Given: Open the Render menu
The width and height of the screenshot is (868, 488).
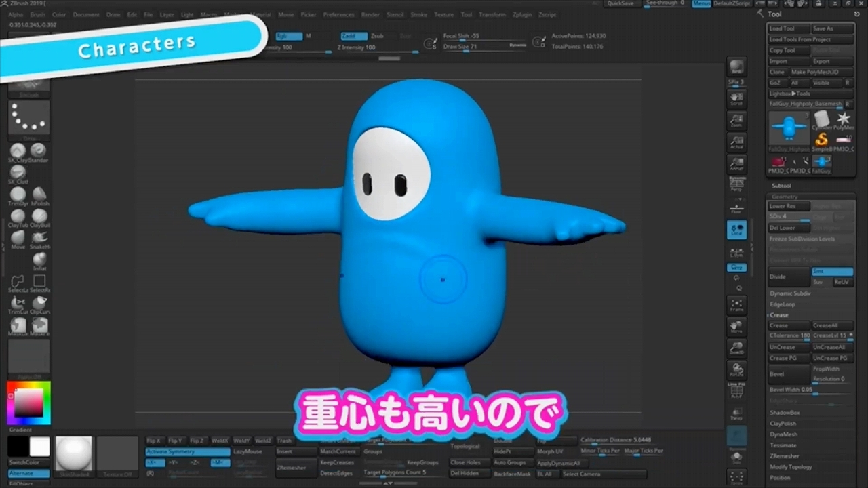Looking at the screenshot, I should (x=370, y=14).
